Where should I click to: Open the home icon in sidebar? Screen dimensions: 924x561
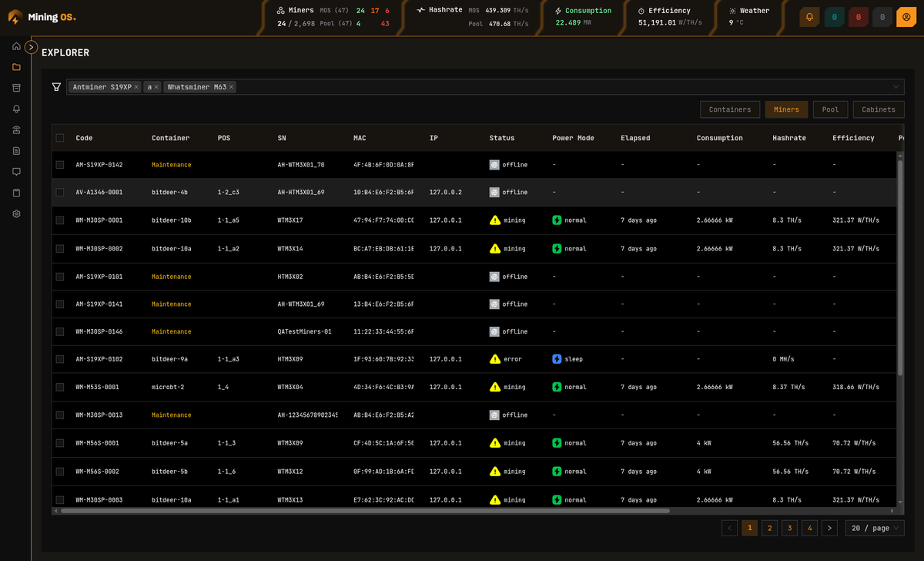click(x=16, y=46)
